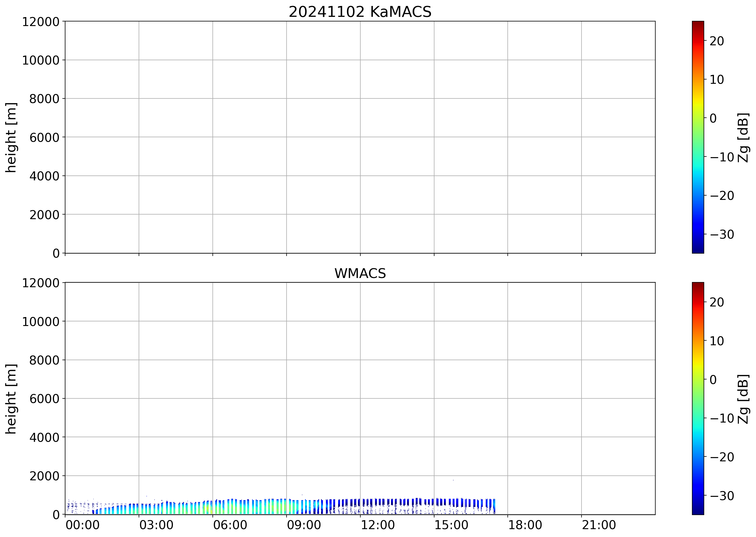Click the 09:00 x-axis tick label
The image size is (756, 537).
click(304, 525)
